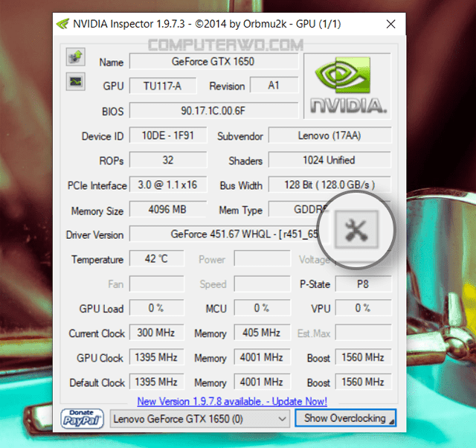Close the NVIDIA Inspector window
The height and width of the screenshot is (448, 476).
[390, 24]
